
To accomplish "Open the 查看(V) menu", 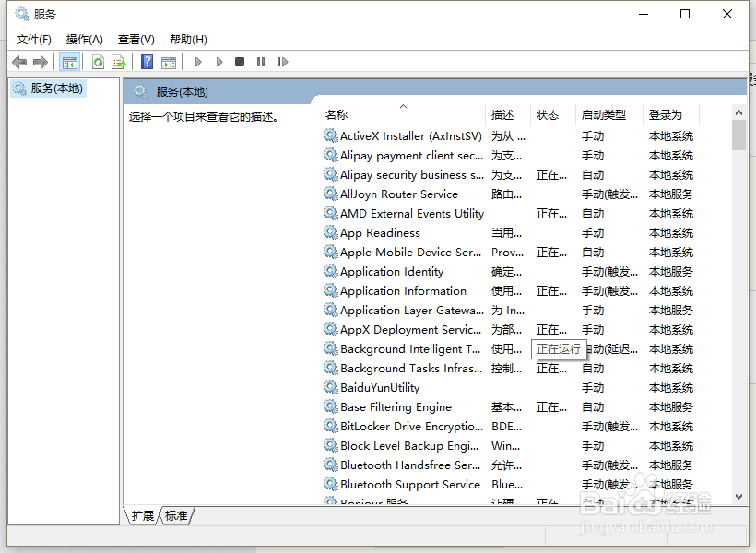I will 135,39.
